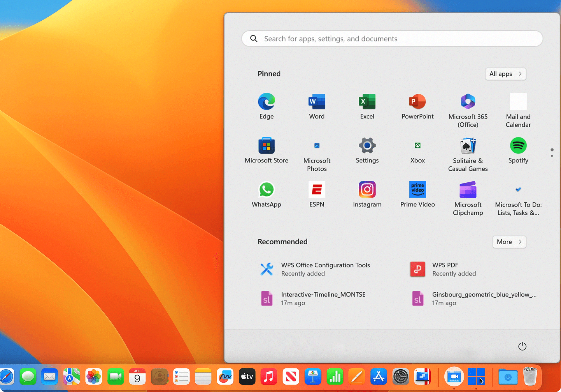Open Ginsbourg_geometric_blue_yellow file

tap(472, 298)
